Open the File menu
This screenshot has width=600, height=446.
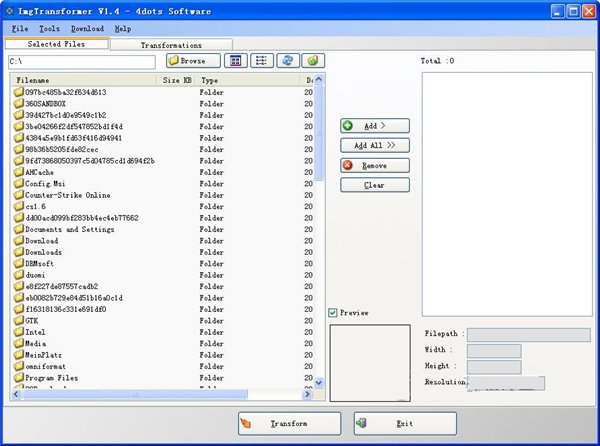coord(20,29)
